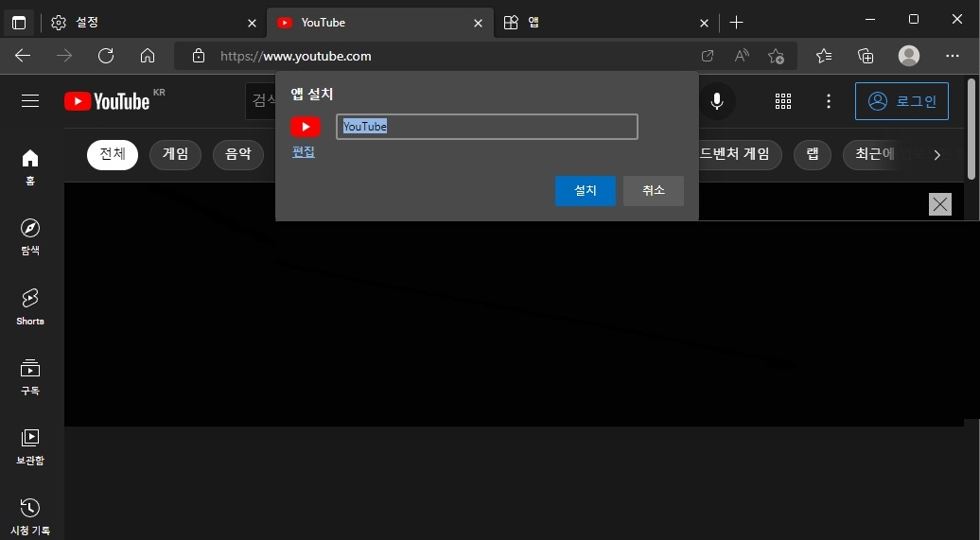This screenshot has height=540, width=980.
Task: Open browser settings and more menu
Action: pos(952,56)
